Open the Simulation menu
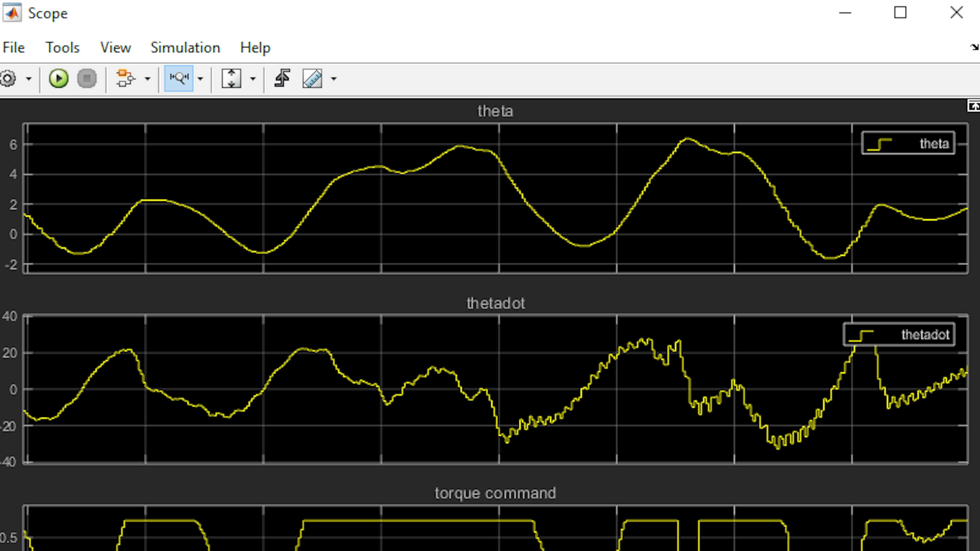The height and width of the screenshot is (551, 980). (x=185, y=48)
